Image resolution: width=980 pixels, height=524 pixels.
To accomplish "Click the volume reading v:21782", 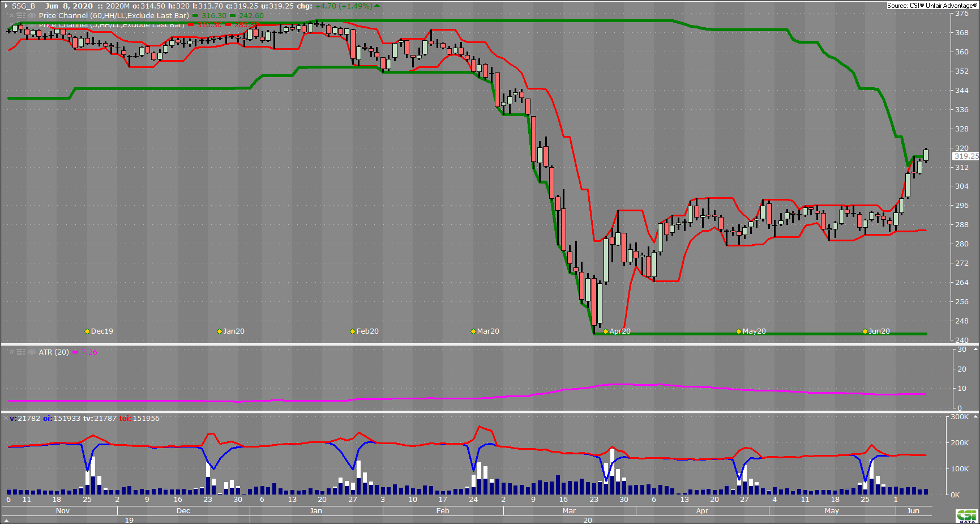I will (x=25, y=419).
